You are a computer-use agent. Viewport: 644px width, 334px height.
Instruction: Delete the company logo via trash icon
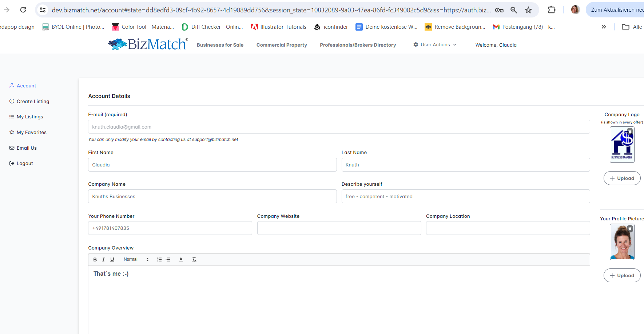[x=630, y=131]
